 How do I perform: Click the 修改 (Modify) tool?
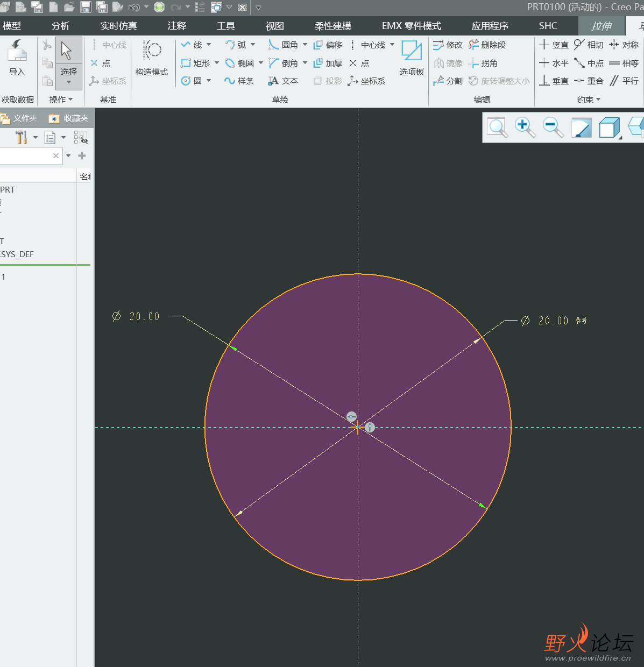(448, 45)
